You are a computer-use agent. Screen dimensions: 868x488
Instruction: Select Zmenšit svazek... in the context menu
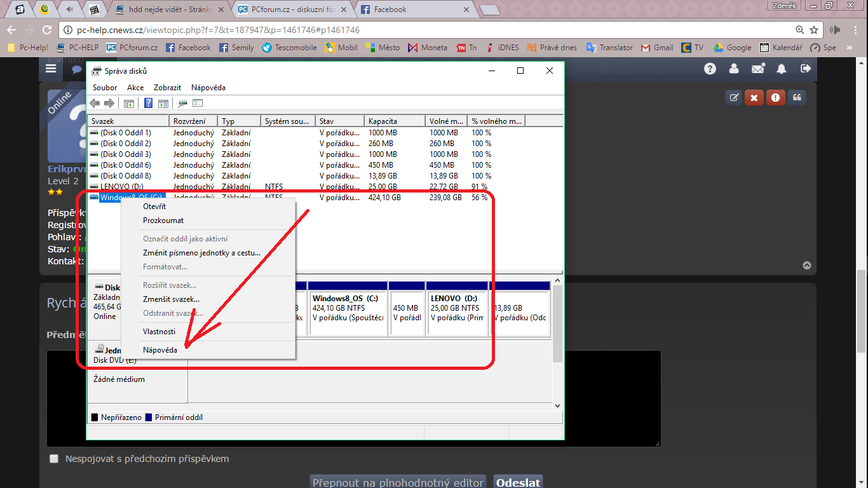click(208, 299)
